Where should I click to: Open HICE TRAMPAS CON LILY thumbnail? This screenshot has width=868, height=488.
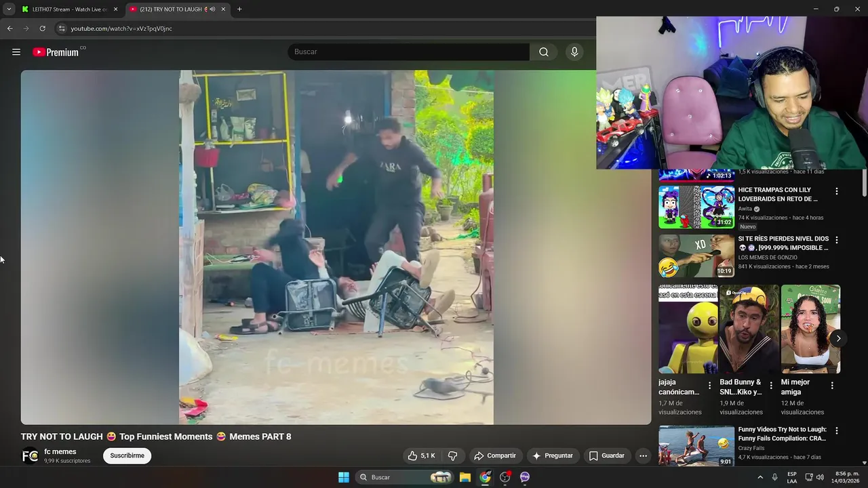pyautogui.click(x=696, y=207)
